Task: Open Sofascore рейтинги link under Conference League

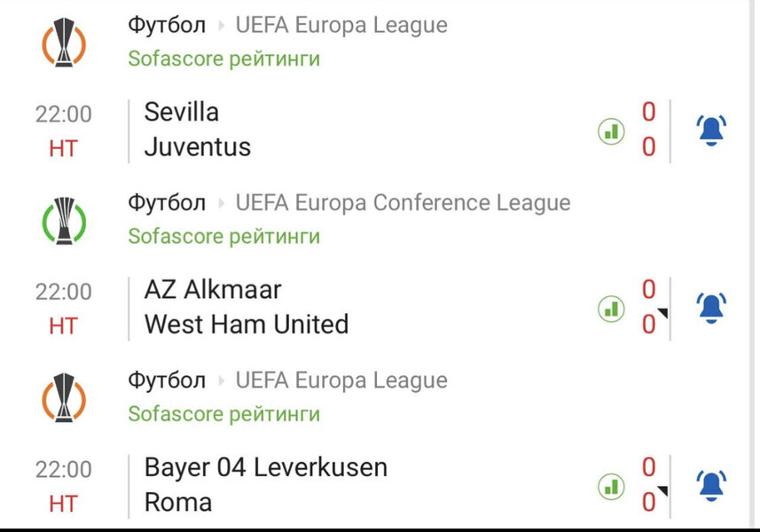Action: click(x=223, y=237)
